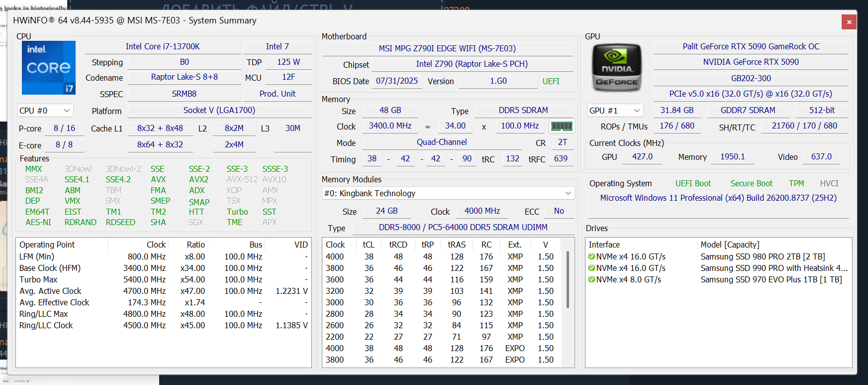Click the DDR5 SDRAM memory type field
This screenshot has height=385, width=868.
tap(523, 111)
